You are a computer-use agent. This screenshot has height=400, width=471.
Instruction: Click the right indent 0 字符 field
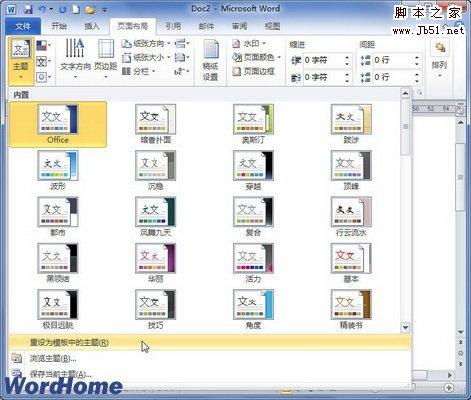[x=324, y=77]
